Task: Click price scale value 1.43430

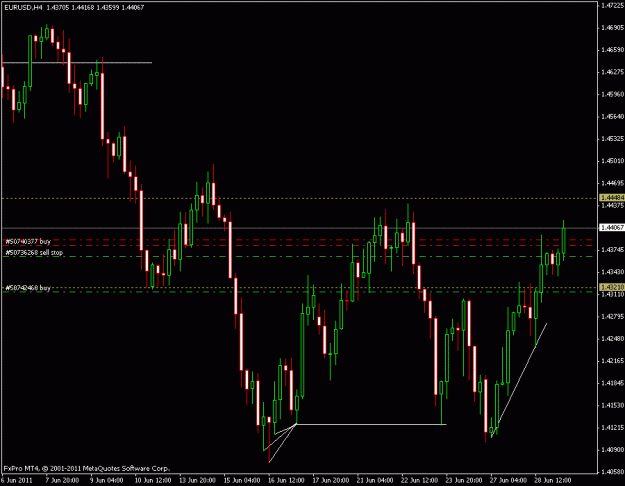Action: coord(612,272)
